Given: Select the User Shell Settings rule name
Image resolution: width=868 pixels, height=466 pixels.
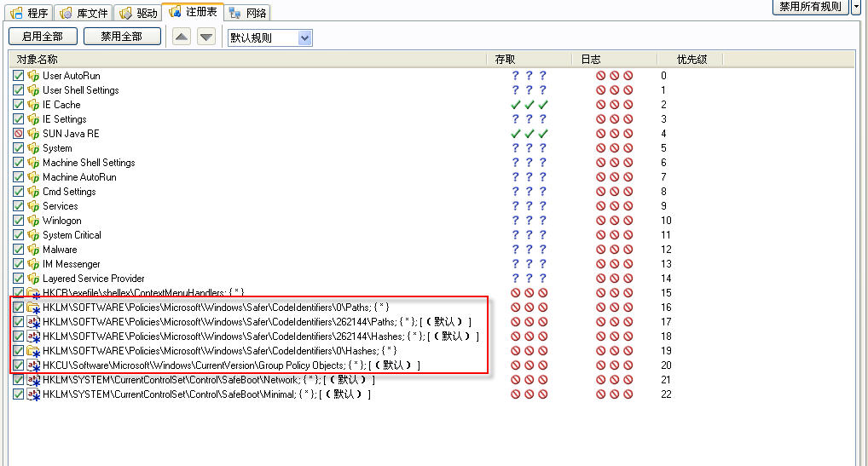Looking at the screenshot, I should [80, 90].
